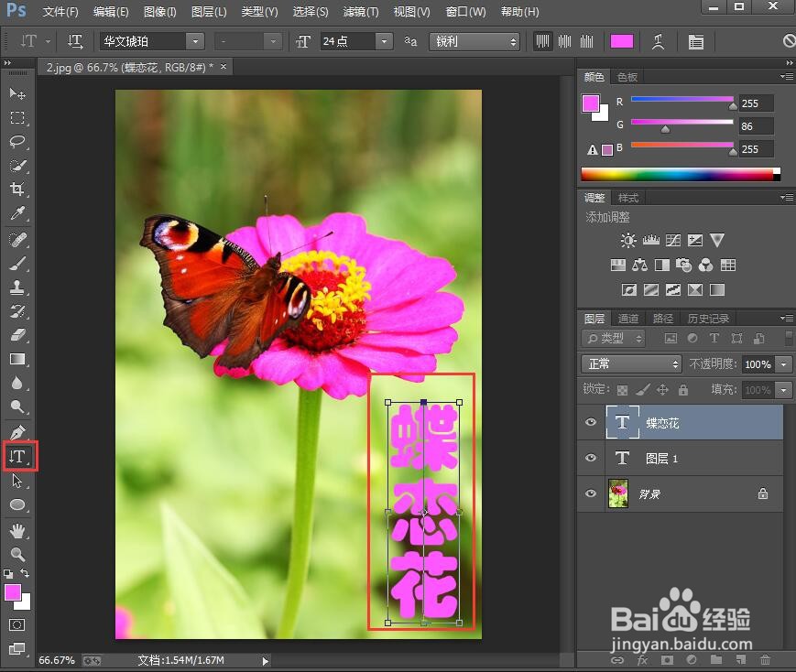Screen dimensions: 796x672
Task: Select the Dodge tool
Action: (17, 406)
